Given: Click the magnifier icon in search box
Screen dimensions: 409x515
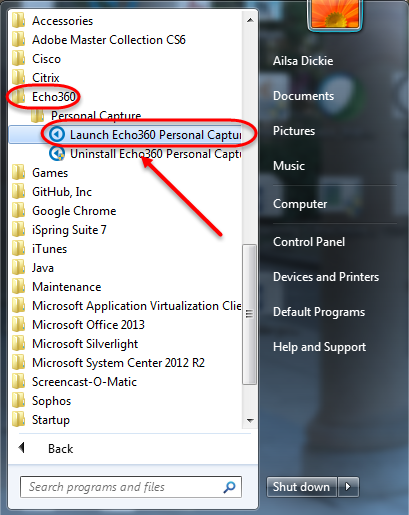Looking at the screenshot, I should point(229,487).
